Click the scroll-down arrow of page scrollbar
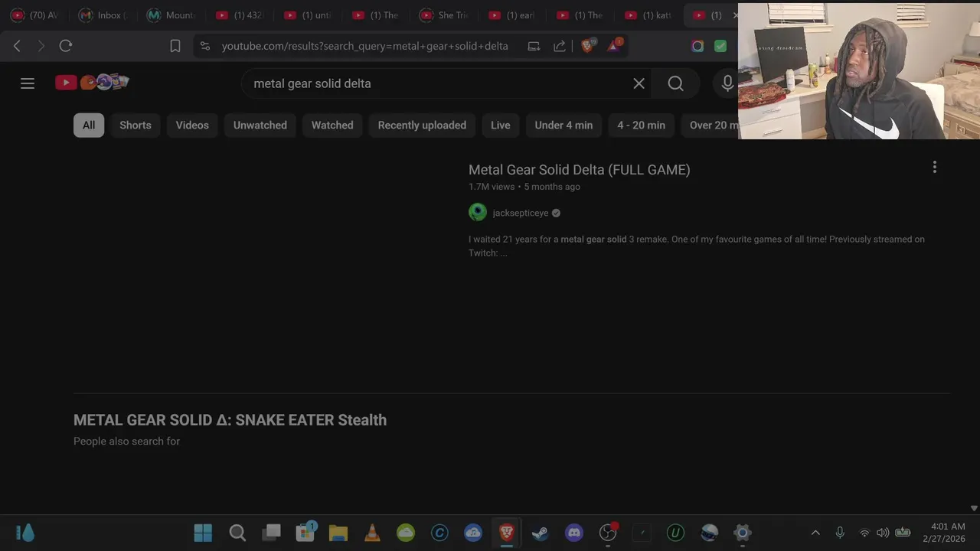This screenshot has width=980, height=551. click(974, 508)
